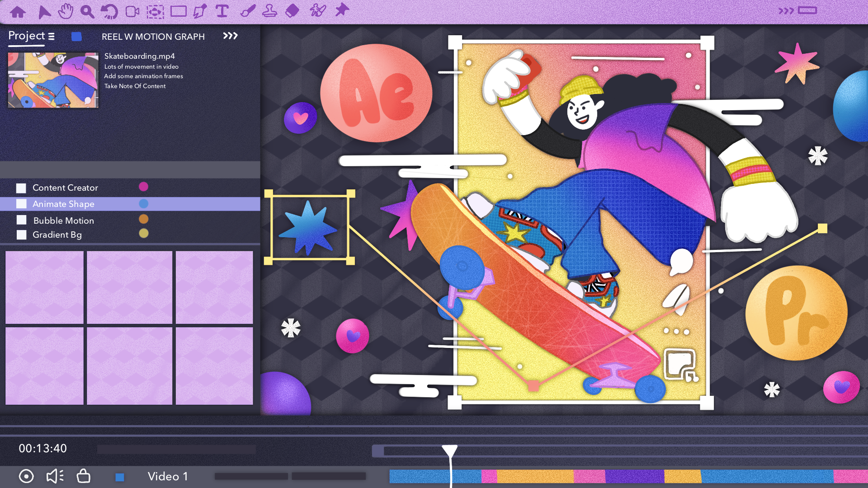
Task: Expand chevrons next to REEL W MOTION GRAPH
Action: [x=230, y=36]
